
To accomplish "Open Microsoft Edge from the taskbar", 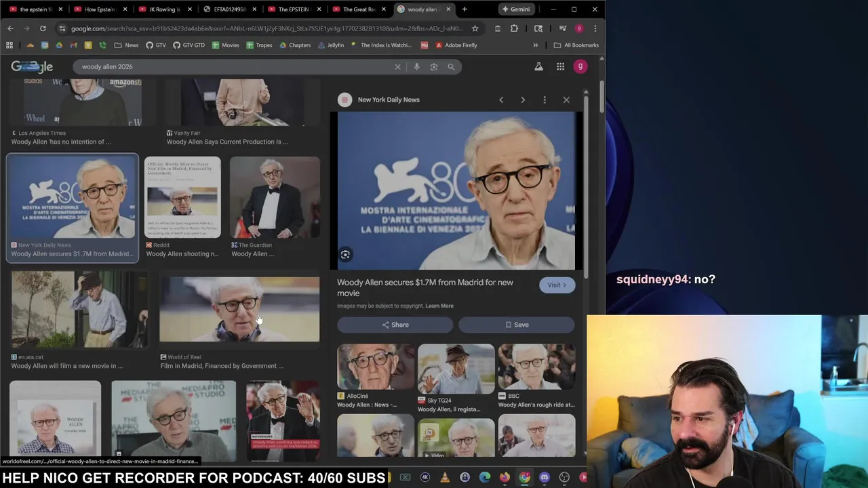I will click(x=484, y=477).
